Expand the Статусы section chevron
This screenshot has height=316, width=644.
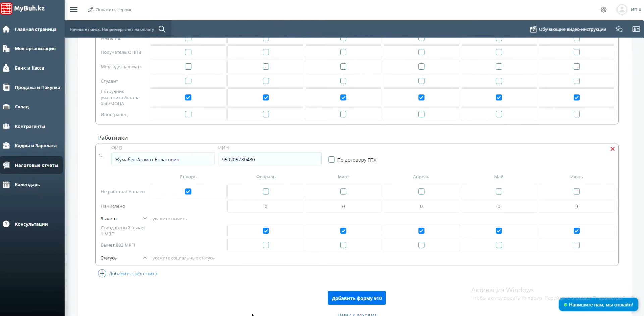pos(145,258)
